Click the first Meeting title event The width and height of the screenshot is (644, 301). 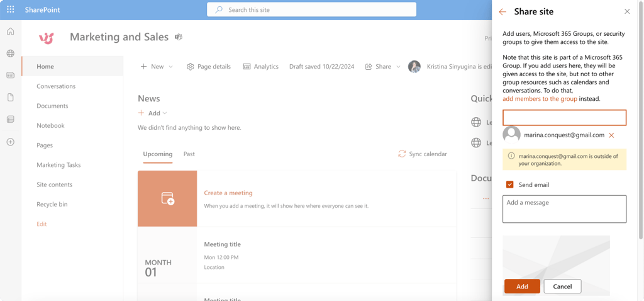[222, 244]
